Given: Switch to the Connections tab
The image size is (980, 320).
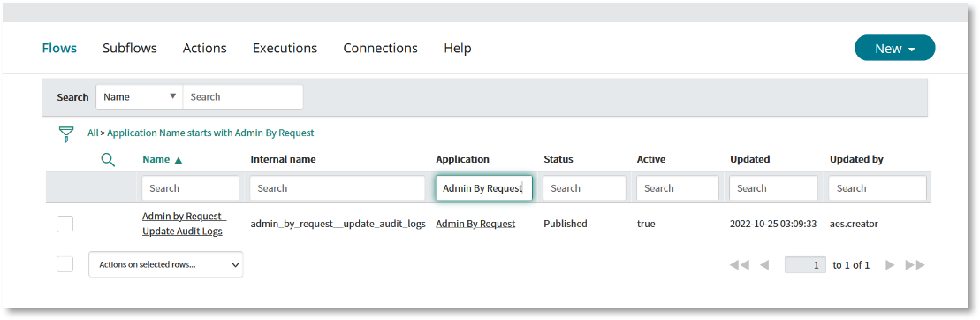Looking at the screenshot, I should pyautogui.click(x=381, y=48).
